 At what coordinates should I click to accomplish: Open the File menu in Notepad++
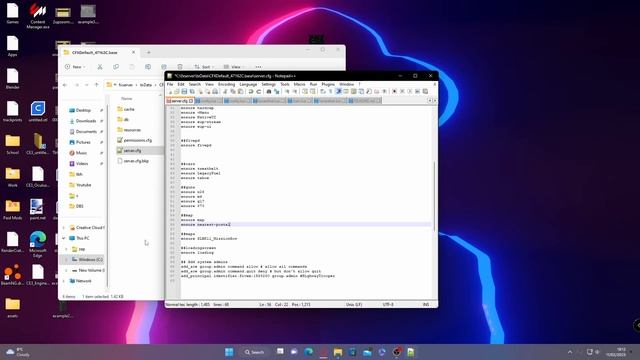(170, 84)
